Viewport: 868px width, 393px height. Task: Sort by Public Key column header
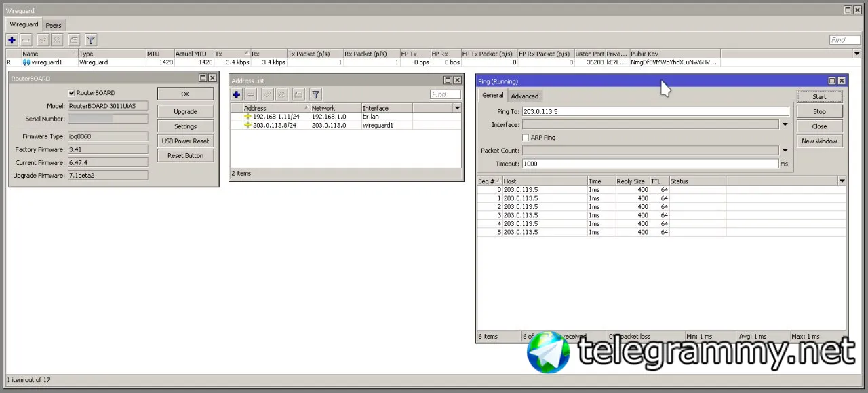[x=675, y=54]
